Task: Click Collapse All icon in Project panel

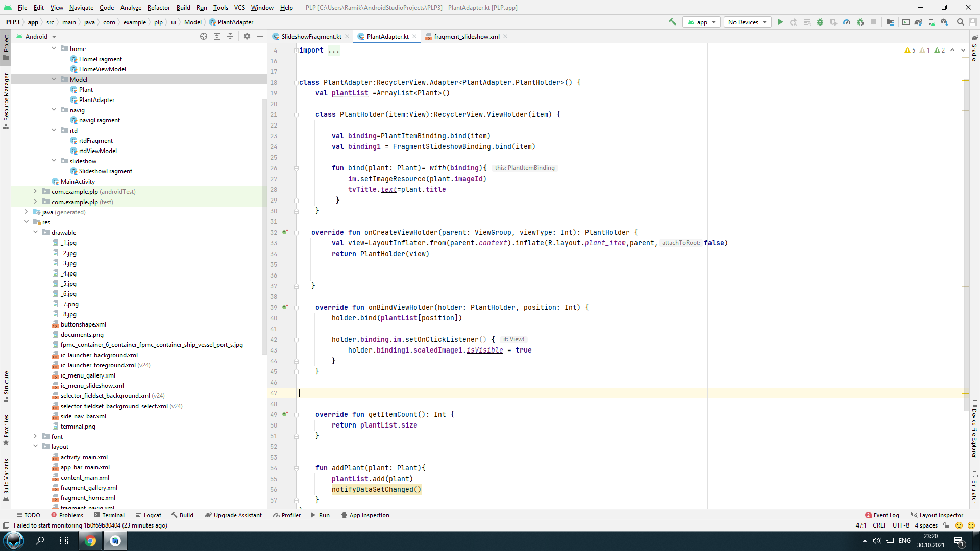Action: click(230, 36)
